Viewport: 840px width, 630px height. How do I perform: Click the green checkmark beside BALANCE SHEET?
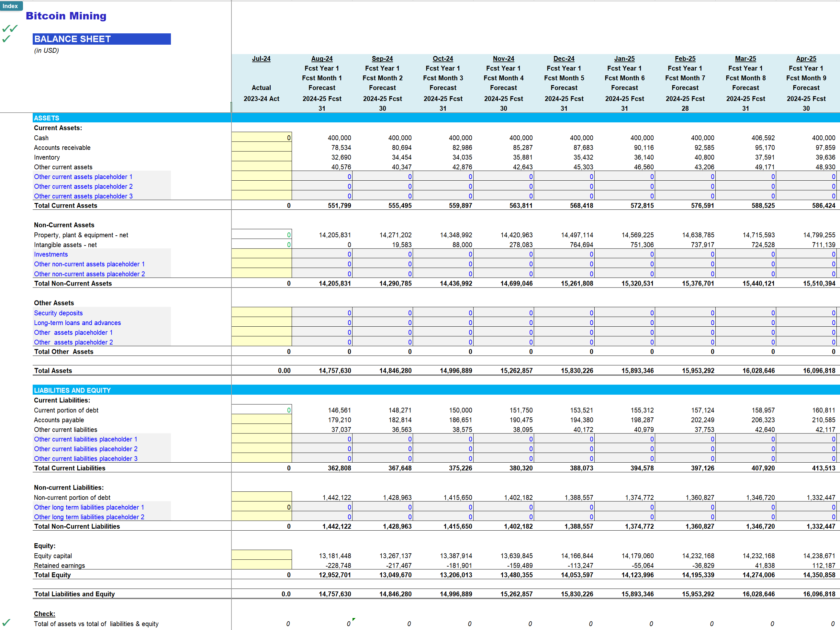(x=7, y=39)
